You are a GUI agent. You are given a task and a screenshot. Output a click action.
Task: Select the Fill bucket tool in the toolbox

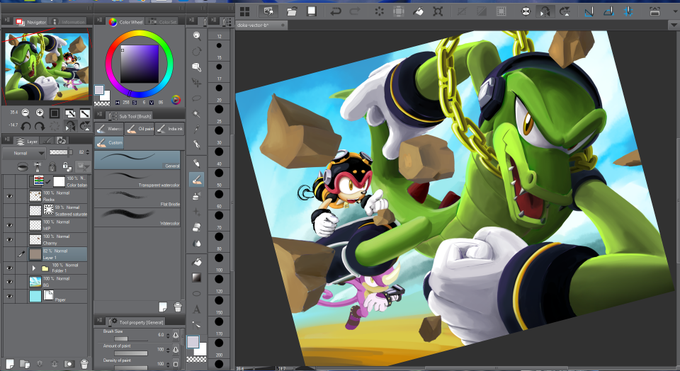coord(197,262)
